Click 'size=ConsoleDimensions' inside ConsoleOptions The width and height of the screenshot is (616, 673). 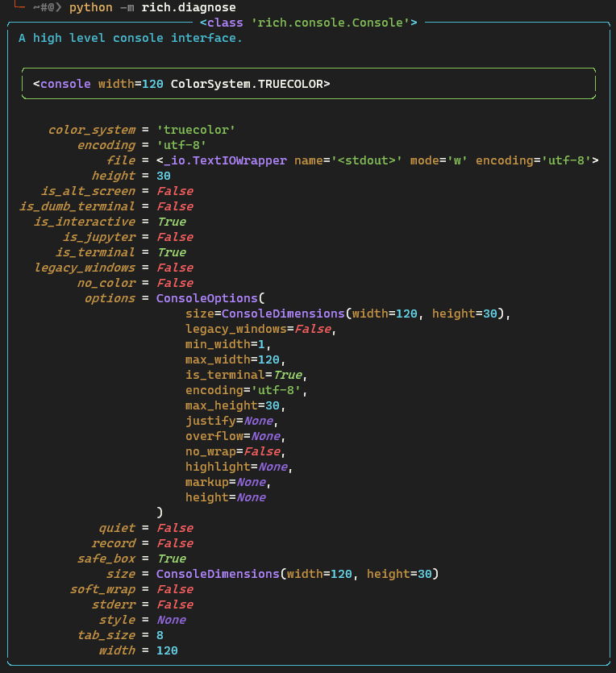264,314
